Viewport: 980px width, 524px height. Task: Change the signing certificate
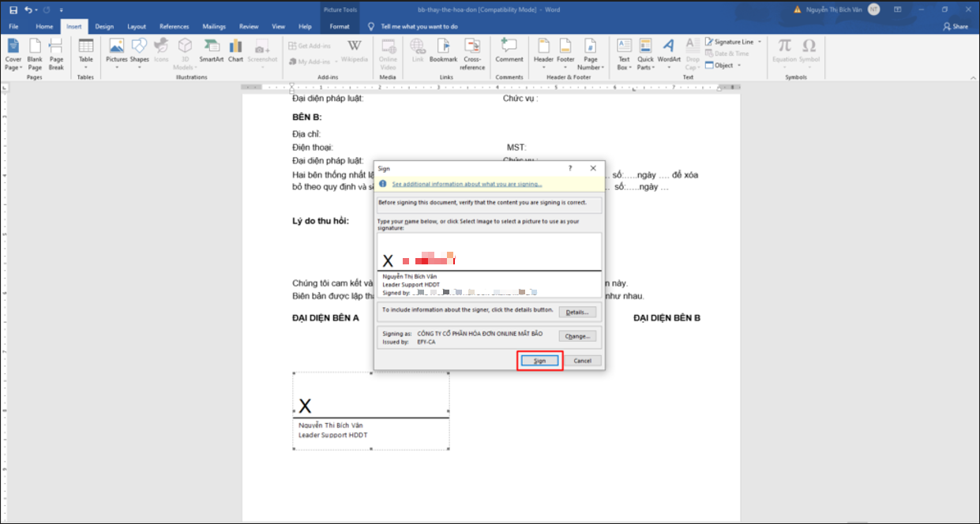tap(577, 336)
